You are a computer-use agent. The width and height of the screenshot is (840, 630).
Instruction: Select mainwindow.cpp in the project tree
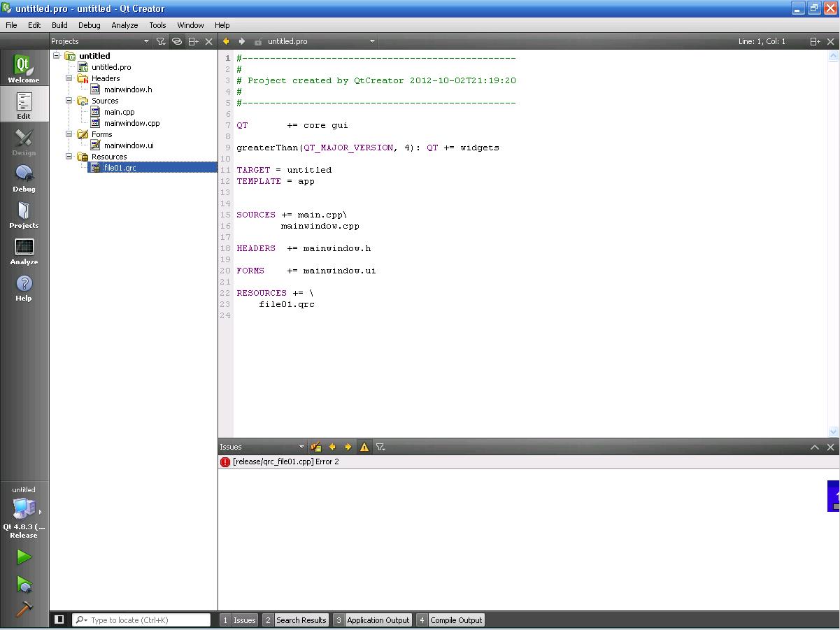pos(131,123)
